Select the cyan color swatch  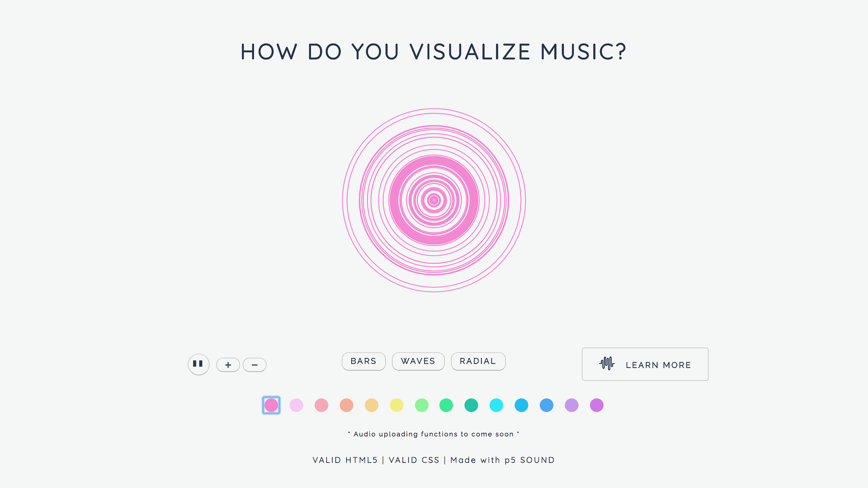click(x=496, y=405)
